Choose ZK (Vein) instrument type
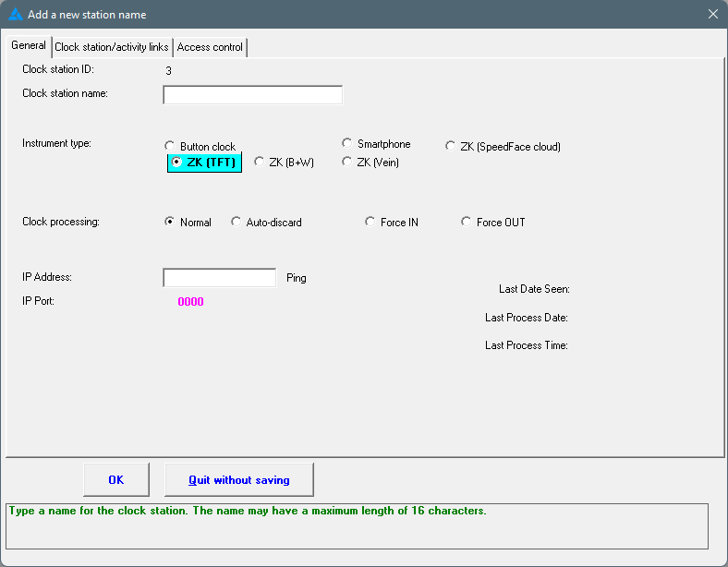This screenshot has height=567, width=728. 370,163
